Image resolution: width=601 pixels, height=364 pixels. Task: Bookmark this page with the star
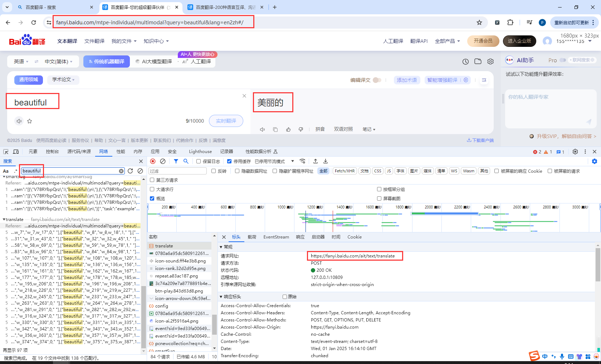tap(479, 23)
